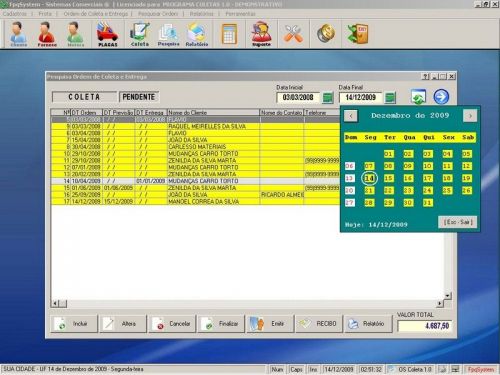This screenshot has width=500, height=375.
Task: Open the Frota menu
Action: (x=45, y=14)
